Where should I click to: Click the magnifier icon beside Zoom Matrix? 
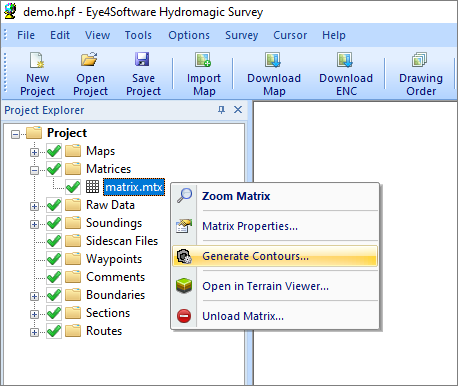coord(184,195)
